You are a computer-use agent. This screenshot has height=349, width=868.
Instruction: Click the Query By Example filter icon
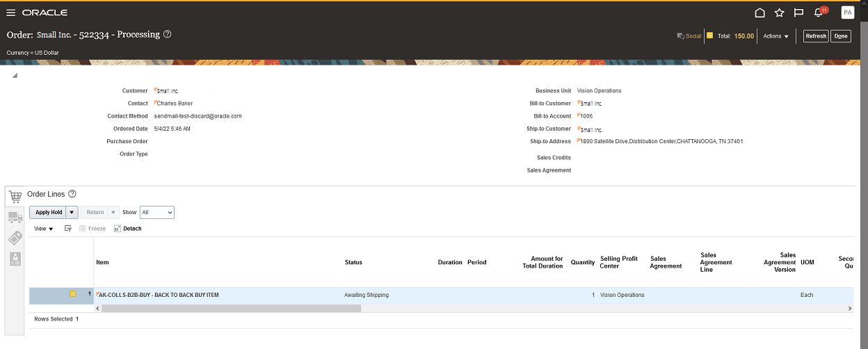click(x=68, y=228)
